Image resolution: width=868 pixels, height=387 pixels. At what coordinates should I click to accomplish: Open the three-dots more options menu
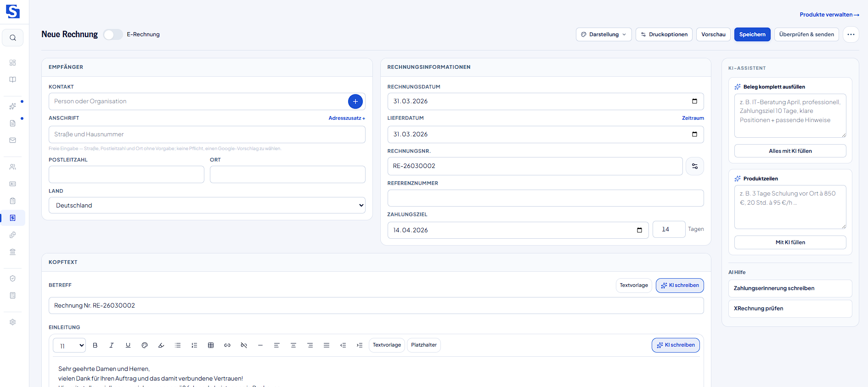pos(851,34)
